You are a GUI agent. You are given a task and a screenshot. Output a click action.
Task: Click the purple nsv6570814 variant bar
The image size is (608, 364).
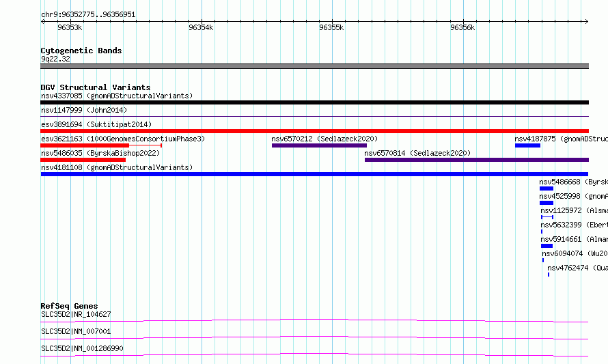(x=477, y=160)
